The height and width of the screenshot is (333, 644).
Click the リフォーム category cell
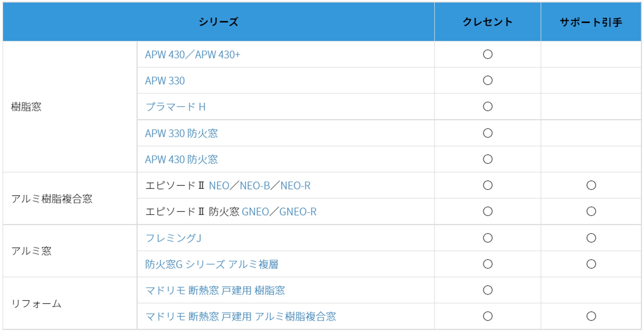[36, 304]
